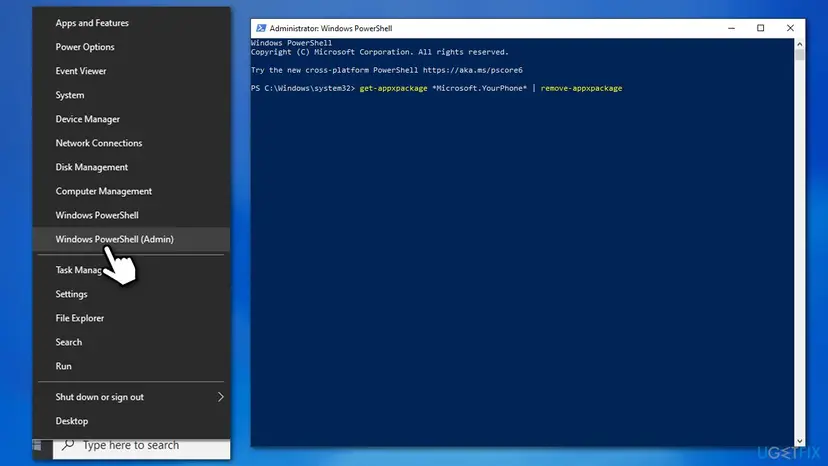Screen dimensions: 828x466
Task: Open Settings from the Win+X menu
Action: pos(131,294)
